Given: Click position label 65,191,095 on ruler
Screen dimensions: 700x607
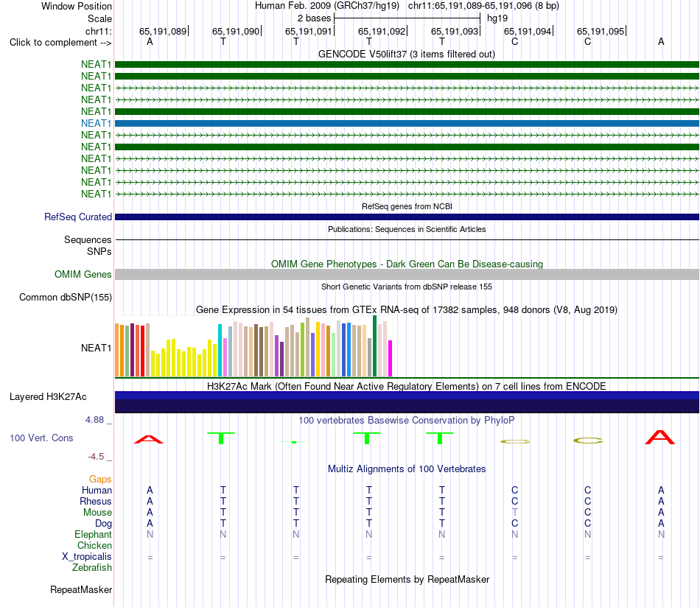Looking at the screenshot, I should click(601, 31).
